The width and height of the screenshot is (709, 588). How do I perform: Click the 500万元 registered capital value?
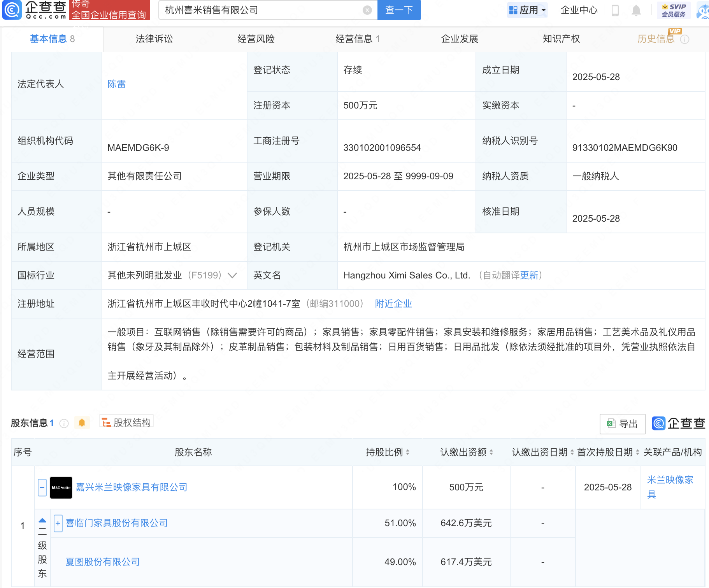360,105
